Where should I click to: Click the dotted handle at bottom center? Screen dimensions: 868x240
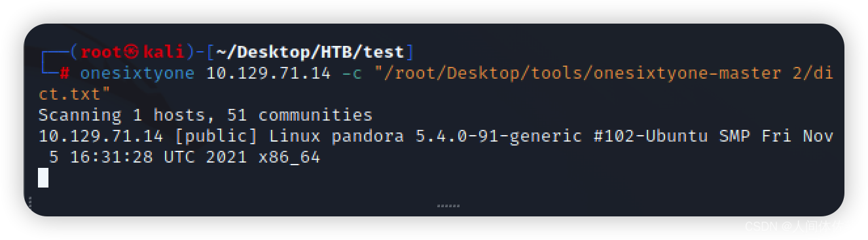[x=448, y=206]
